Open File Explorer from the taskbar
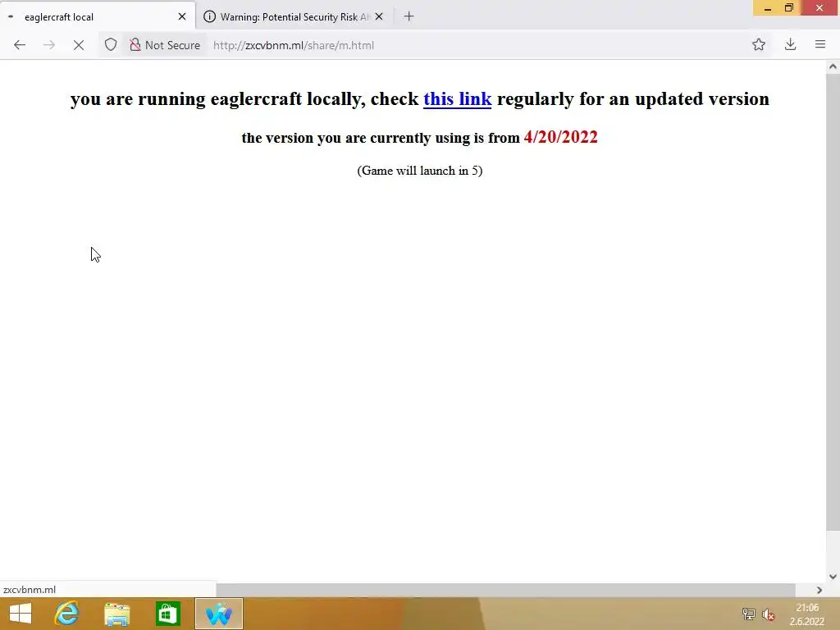The height and width of the screenshot is (630, 840). 117,614
